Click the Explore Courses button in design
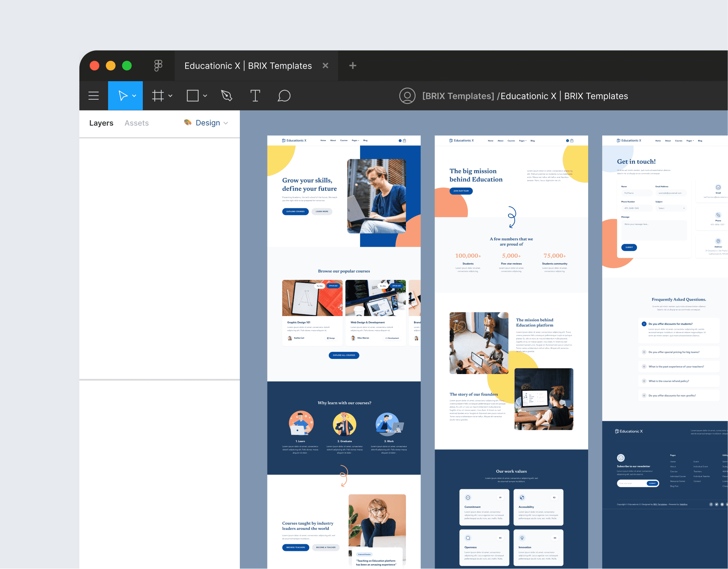 click(295, 212)
